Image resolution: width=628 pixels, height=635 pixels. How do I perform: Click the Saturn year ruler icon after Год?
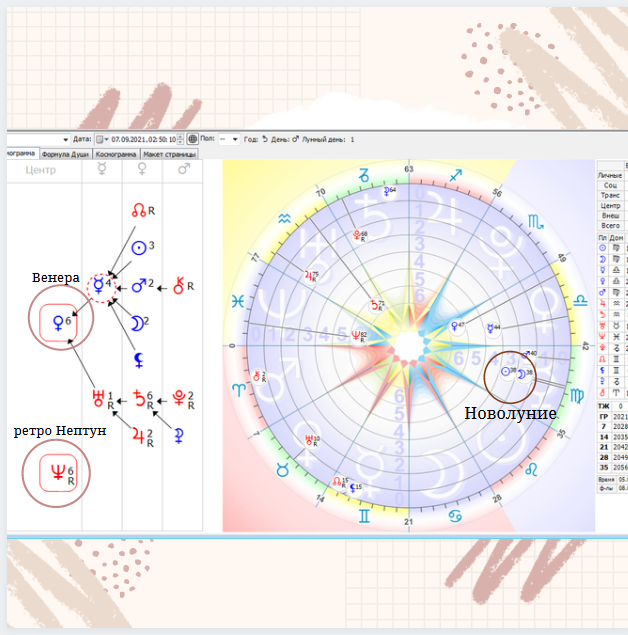[x=265, y=139]
